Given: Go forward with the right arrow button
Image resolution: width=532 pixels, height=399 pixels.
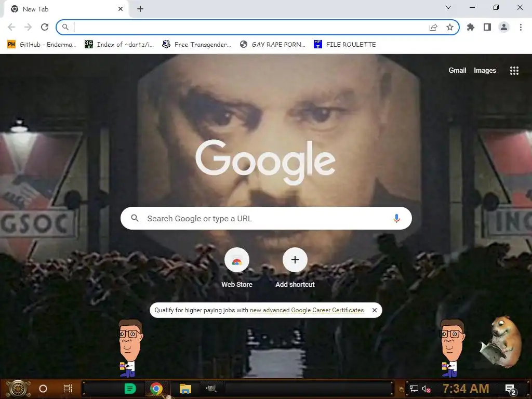Looking at the screenshot, I should [x=28, y=27].
